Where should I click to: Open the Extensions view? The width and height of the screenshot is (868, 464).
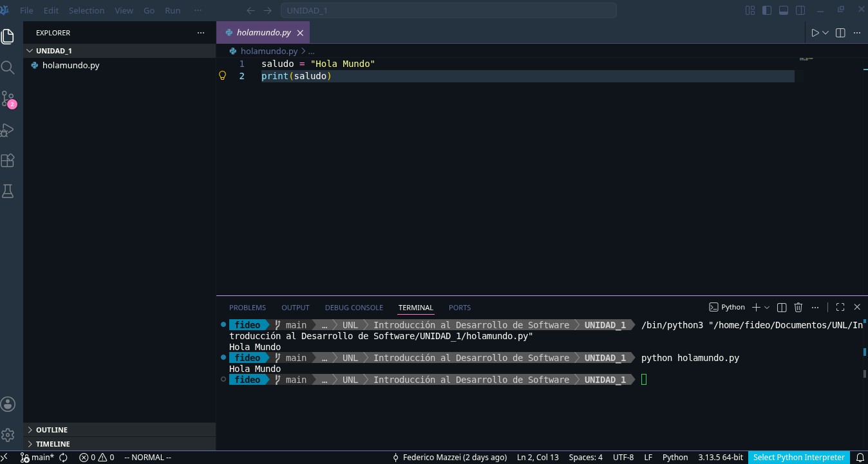[x=8, y=160]
